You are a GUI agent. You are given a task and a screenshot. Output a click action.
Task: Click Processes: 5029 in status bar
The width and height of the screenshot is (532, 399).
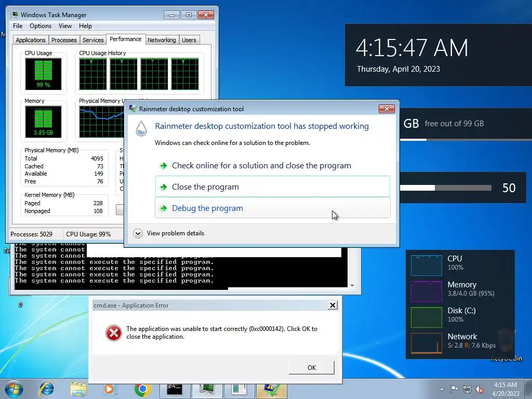click(32, 234)
